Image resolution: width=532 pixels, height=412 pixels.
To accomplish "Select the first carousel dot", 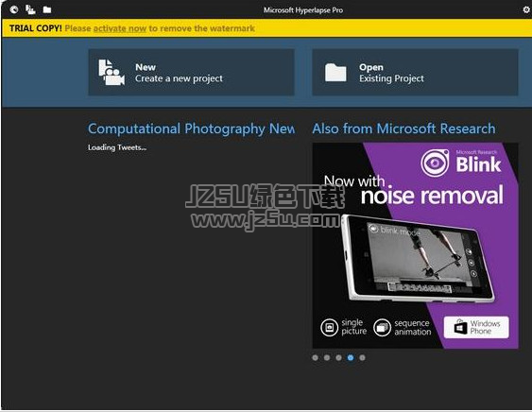I will pos(316,358).
